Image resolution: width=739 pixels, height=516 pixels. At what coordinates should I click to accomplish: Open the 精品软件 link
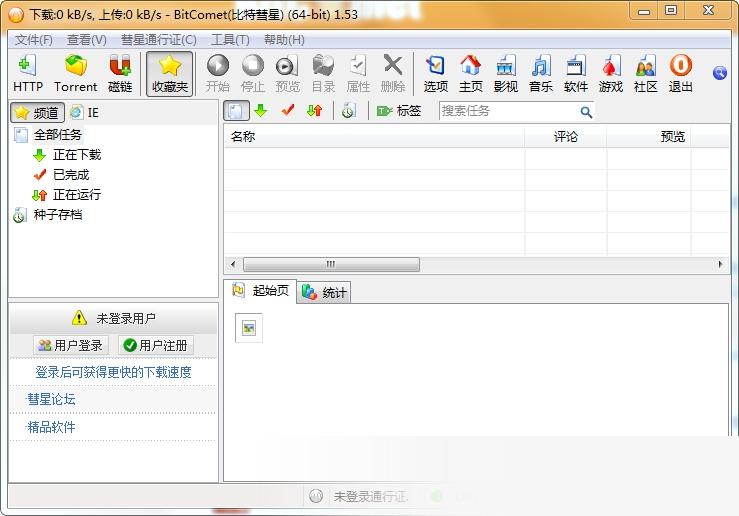pyautogui.click(x=51, y=427)
